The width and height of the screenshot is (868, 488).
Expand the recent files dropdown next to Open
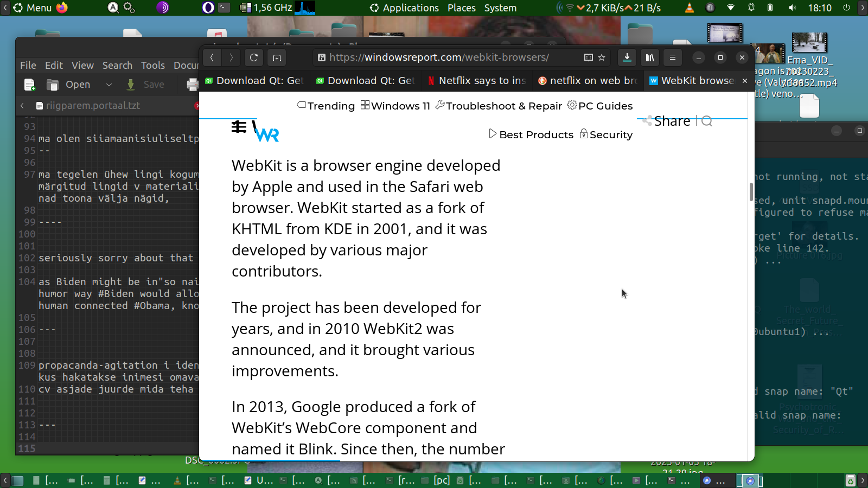pyautogui.click(x=108, y=85)
